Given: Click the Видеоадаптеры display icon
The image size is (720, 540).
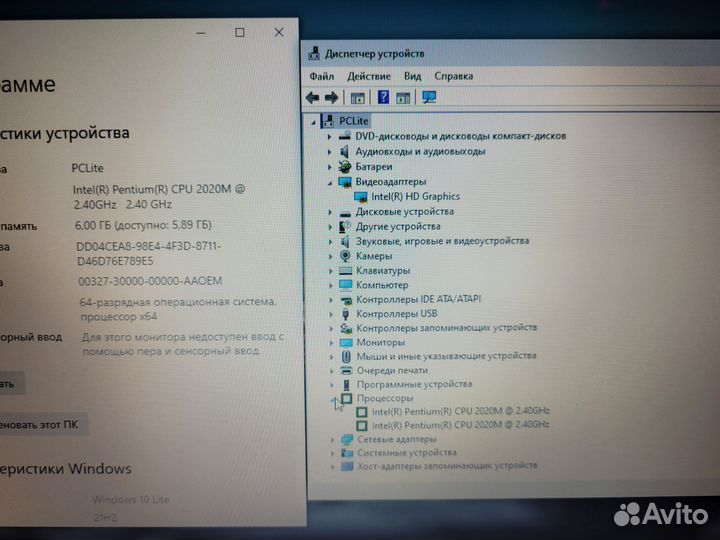Looking at the screenshot, I should tap(345, 182).
